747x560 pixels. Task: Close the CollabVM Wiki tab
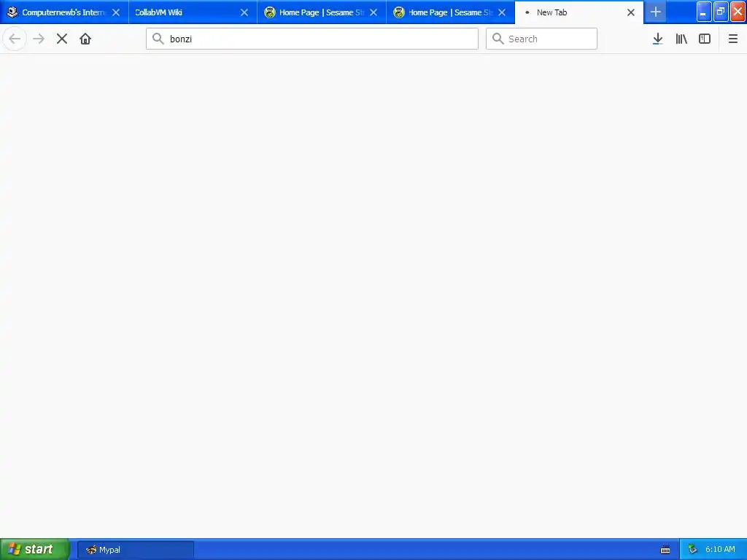click(x=244, y=12)
